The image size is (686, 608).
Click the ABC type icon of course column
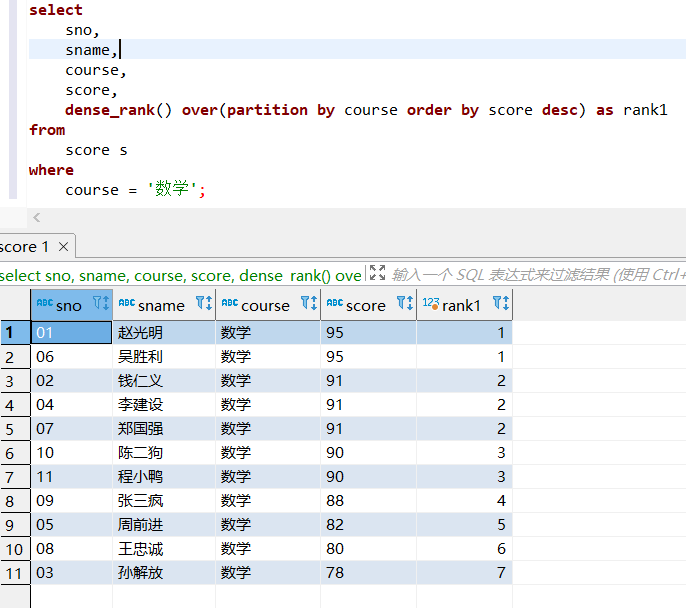pos(230,303)
